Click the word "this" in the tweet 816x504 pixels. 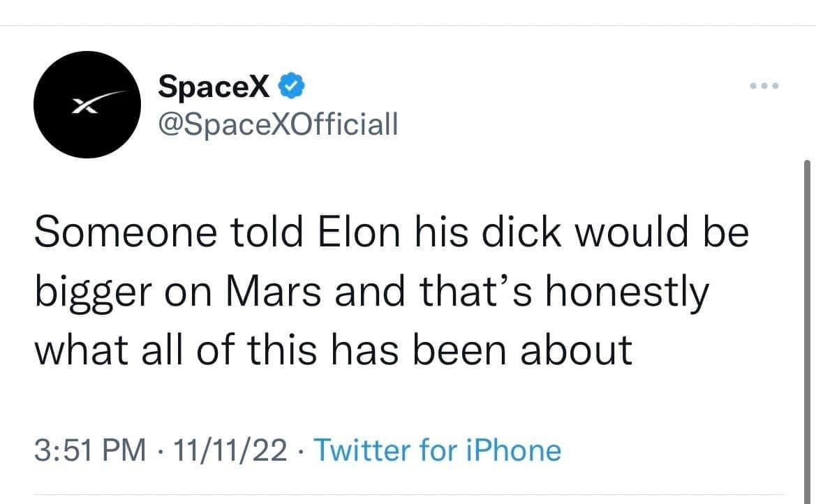(289, 350)
